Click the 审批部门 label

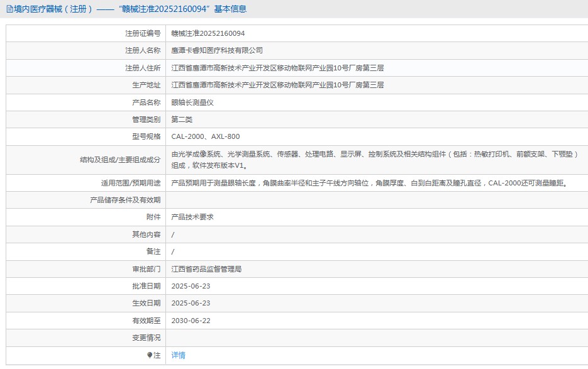click(147, 269)
